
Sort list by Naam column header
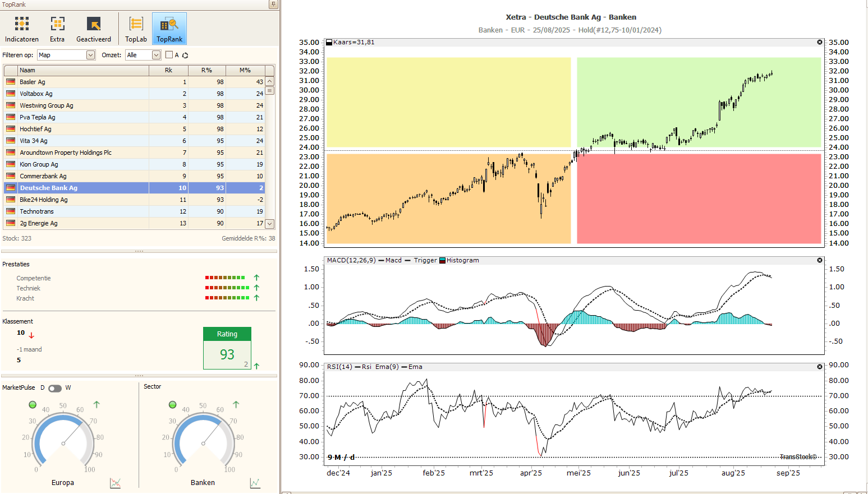click(84, 70)
